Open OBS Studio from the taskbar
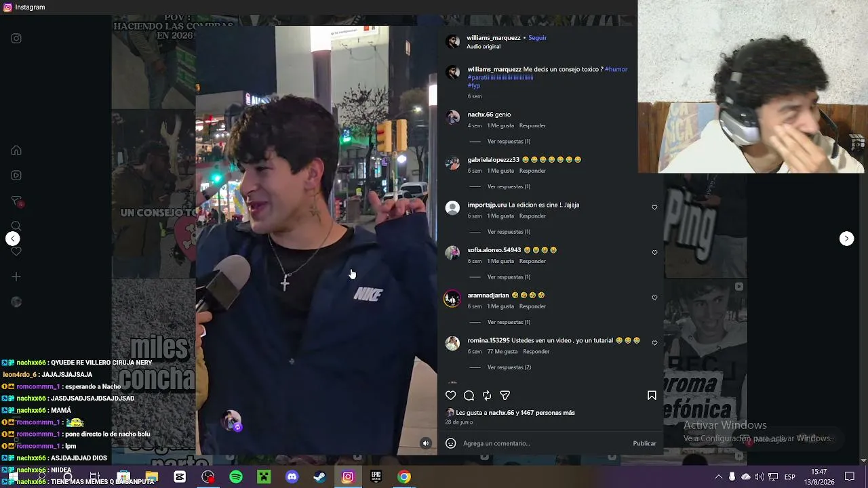This screenshot has width=868, height=488. (x=208, y=477)
